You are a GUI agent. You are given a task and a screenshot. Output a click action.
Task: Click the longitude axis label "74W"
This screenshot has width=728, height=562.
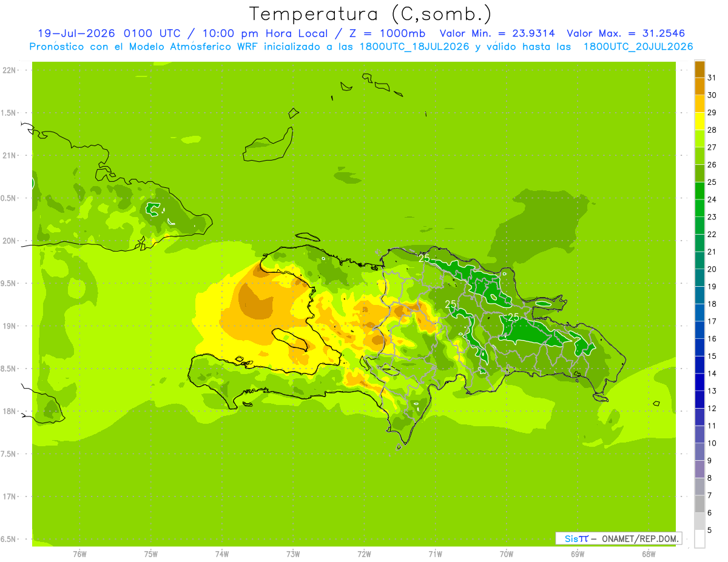pyautogui.click(x=222, y=554)
